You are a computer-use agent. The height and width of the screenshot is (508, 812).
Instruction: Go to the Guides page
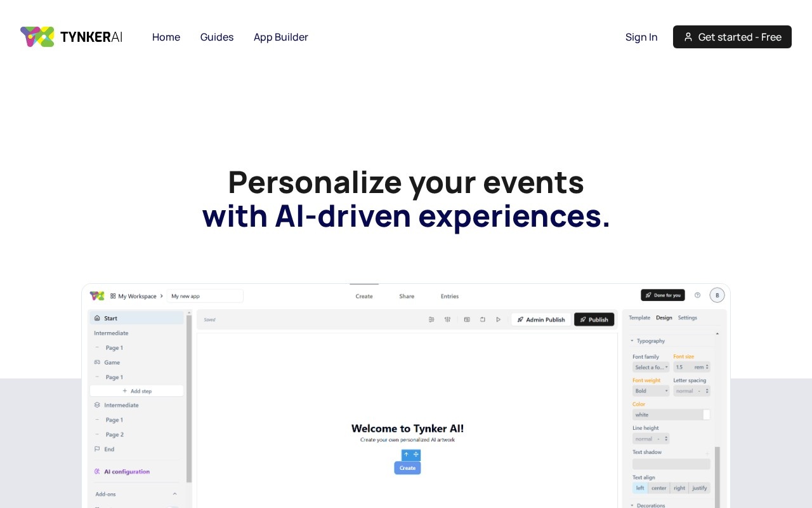(217, 37)
